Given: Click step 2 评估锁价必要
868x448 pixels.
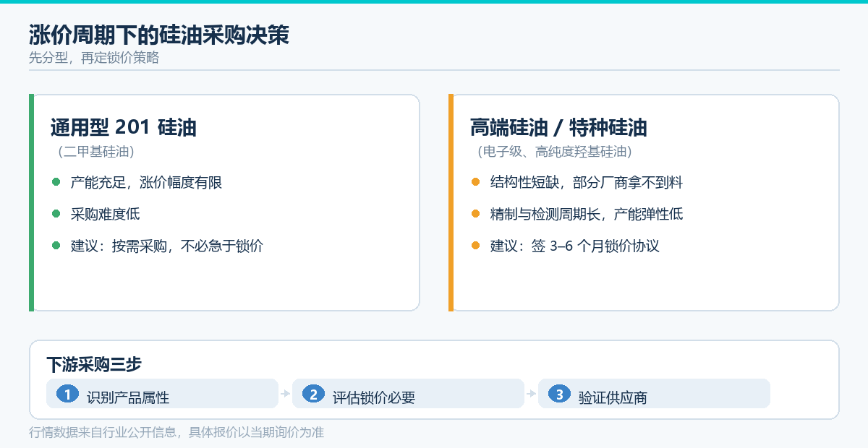Looking at the screenshot, I should tap(408, 394).
